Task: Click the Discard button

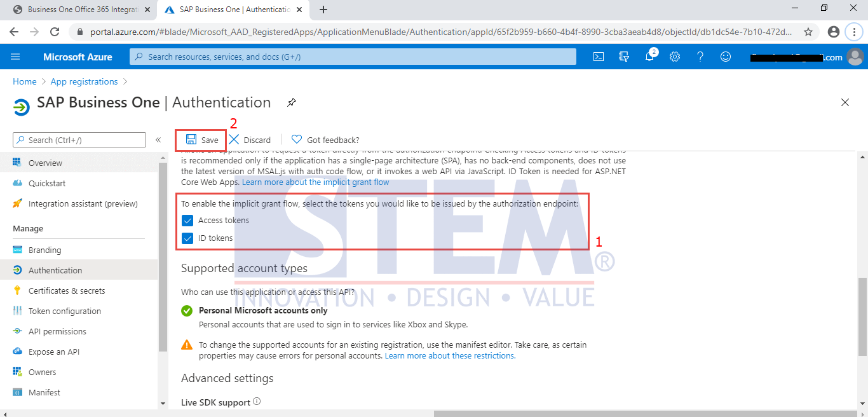Action: (x=250, y=140)
